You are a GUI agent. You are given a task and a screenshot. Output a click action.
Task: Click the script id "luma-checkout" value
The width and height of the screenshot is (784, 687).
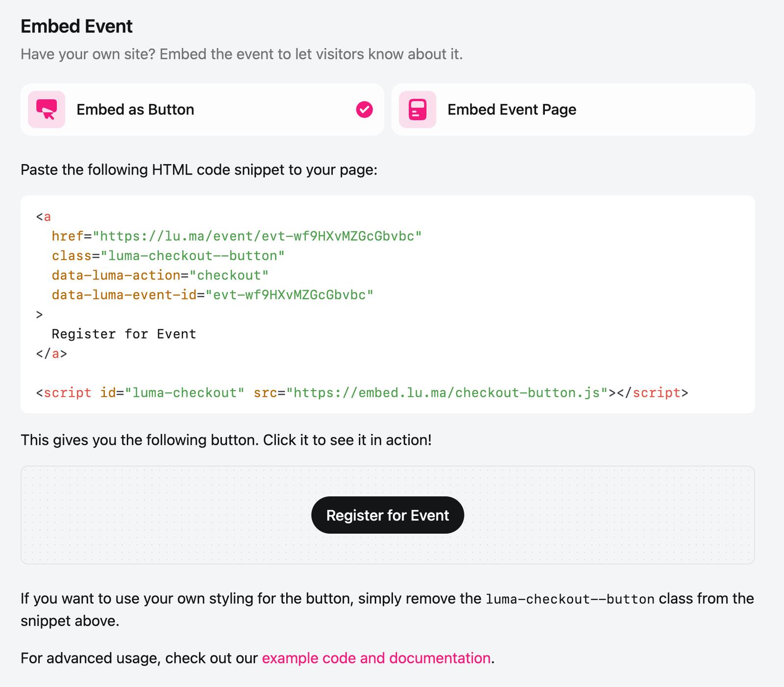185,393
